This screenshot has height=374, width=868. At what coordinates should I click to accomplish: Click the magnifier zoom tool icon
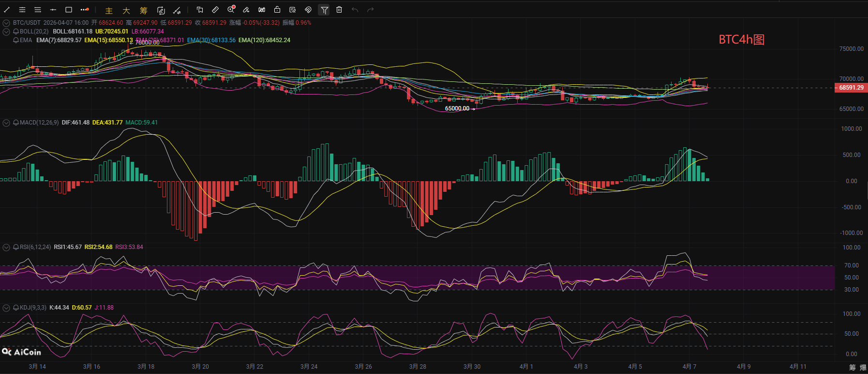[231, 10]
